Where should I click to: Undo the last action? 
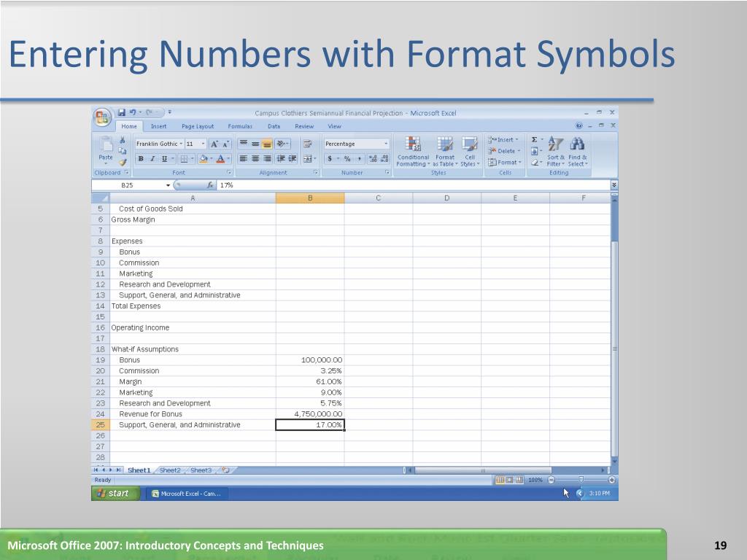click(x=133, y=112)
